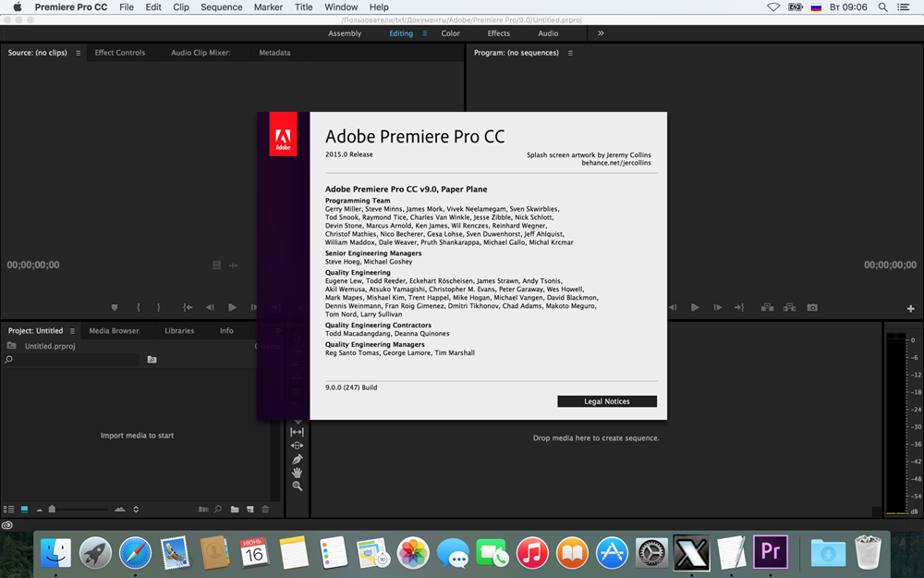The width and height of the screenshot is (924, 578).
Task: Click the Clear trash icon in Project panel
Action: pyautogui.click(x=265, y=509)
